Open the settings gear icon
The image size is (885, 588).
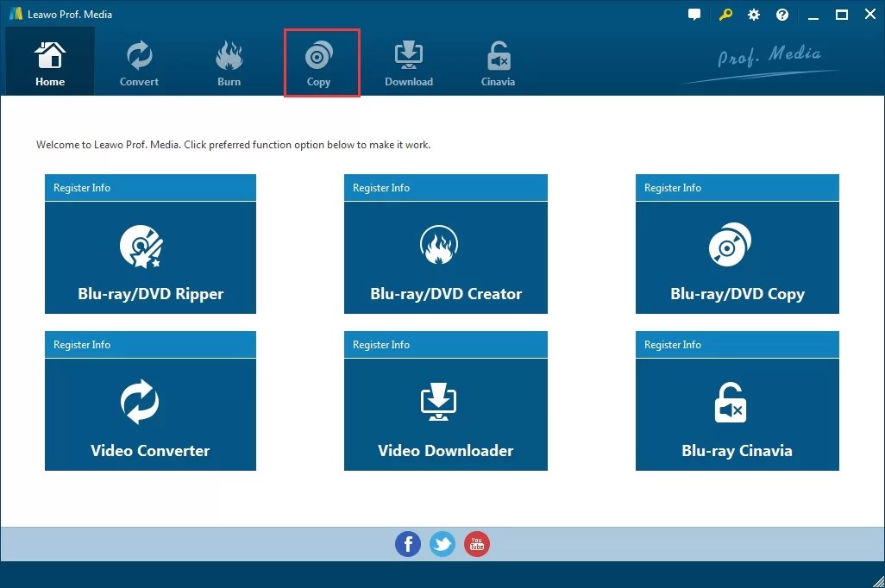753,14
